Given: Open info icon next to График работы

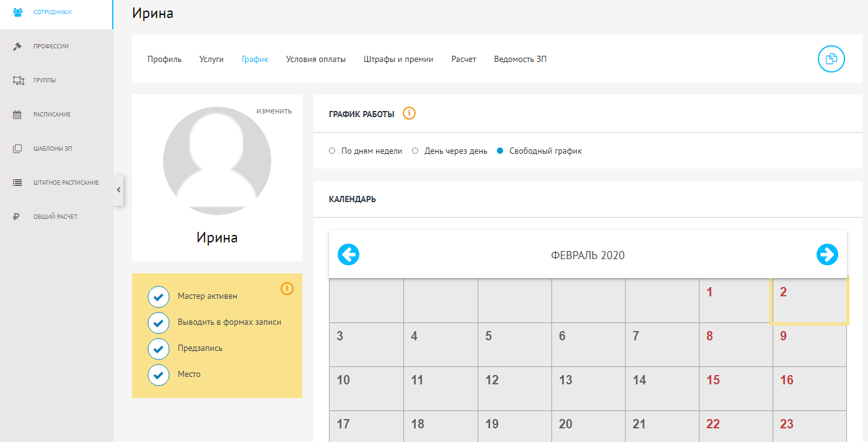Looking at the screenshot, I should click(409, 113).
